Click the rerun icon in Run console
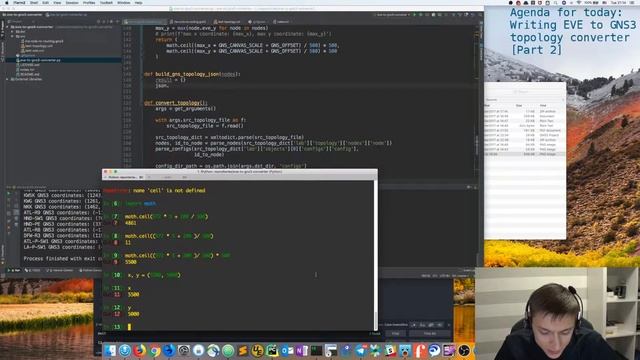 9,194
